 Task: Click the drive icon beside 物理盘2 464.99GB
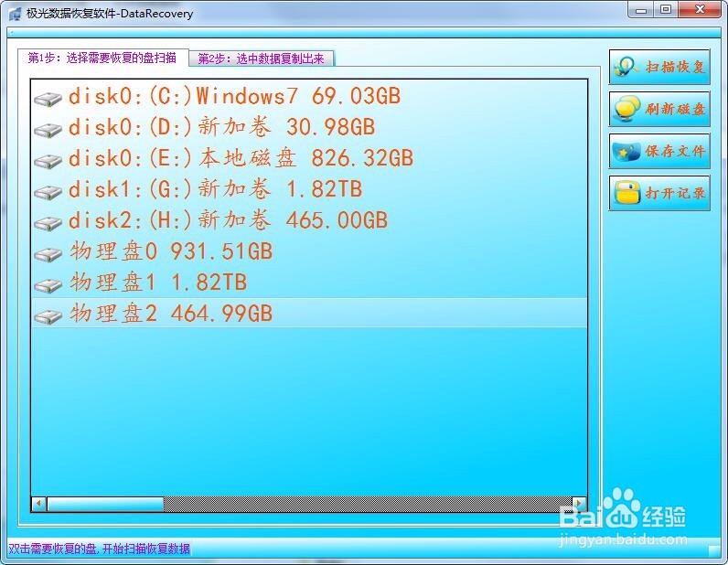[x=48, y=316]
